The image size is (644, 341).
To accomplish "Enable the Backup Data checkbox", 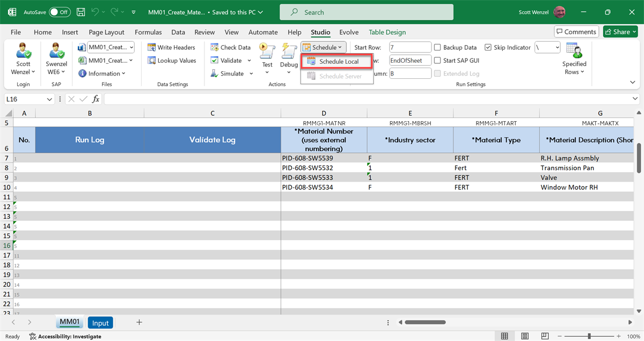I will 437,48.
